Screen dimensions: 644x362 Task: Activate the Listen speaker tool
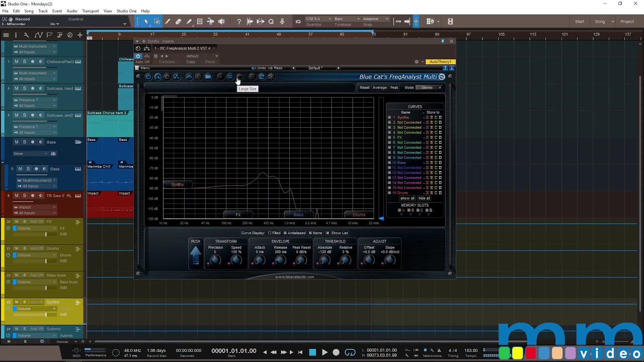tap(221, 22)
